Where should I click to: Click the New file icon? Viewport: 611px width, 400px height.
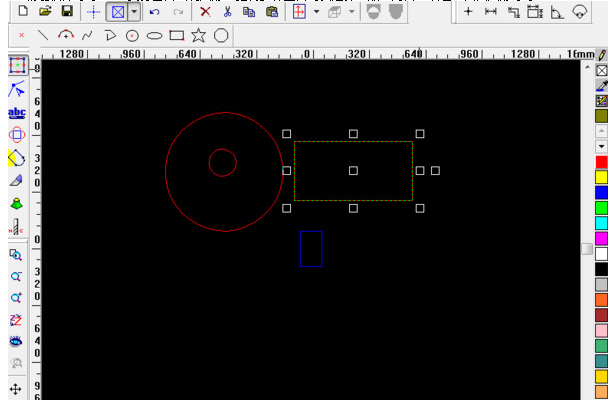coord(22,12)
